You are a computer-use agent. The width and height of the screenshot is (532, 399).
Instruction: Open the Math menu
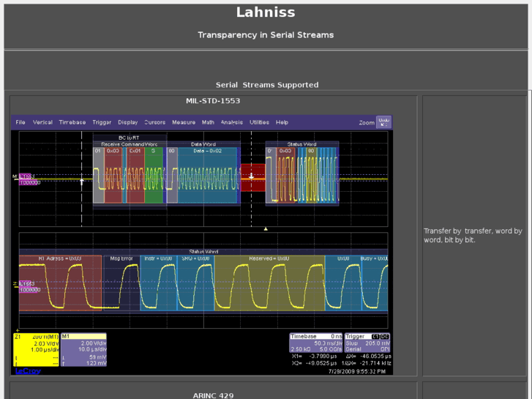tap(208, 122)
